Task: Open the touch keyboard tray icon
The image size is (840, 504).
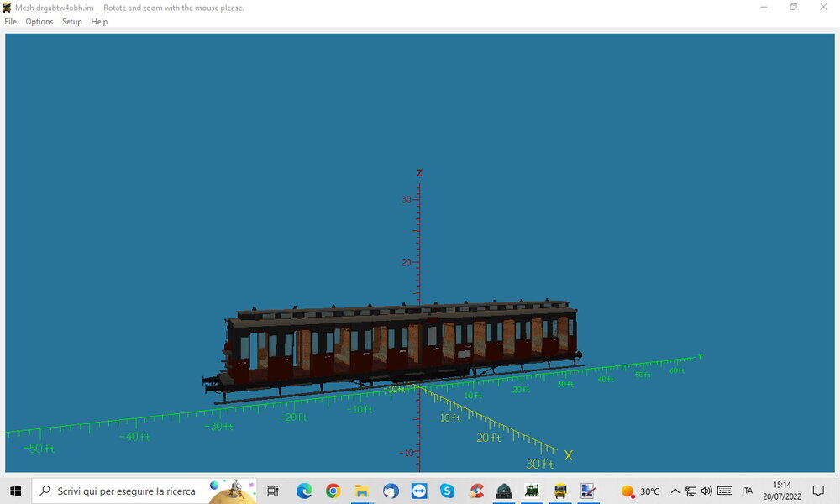Action: point(725,491)
